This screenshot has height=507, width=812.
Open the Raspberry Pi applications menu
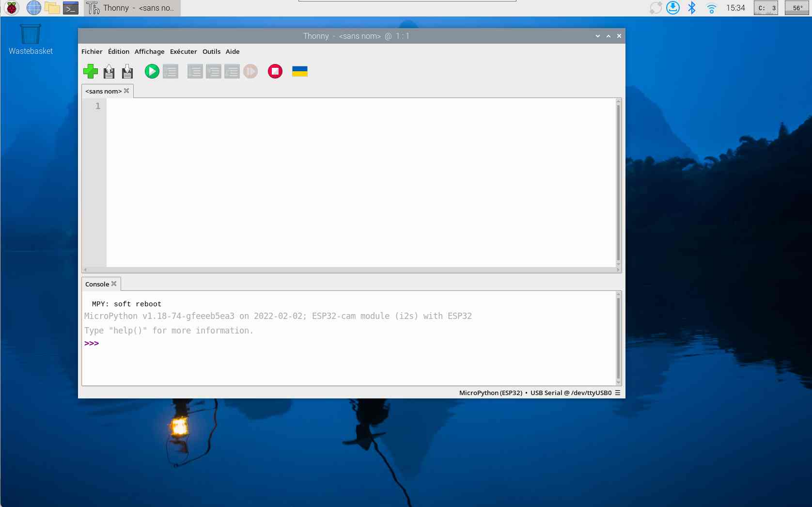pyautogui.click(x=12, y=8)
